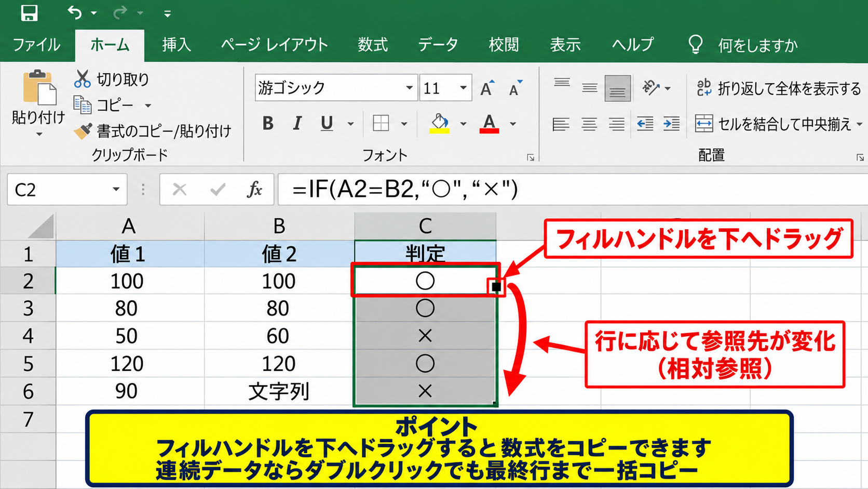The width and height of the screenshot is (868, 489).
Task: Expand the 游ゴシック font name dropdown
Action: [x=409, y=88]
